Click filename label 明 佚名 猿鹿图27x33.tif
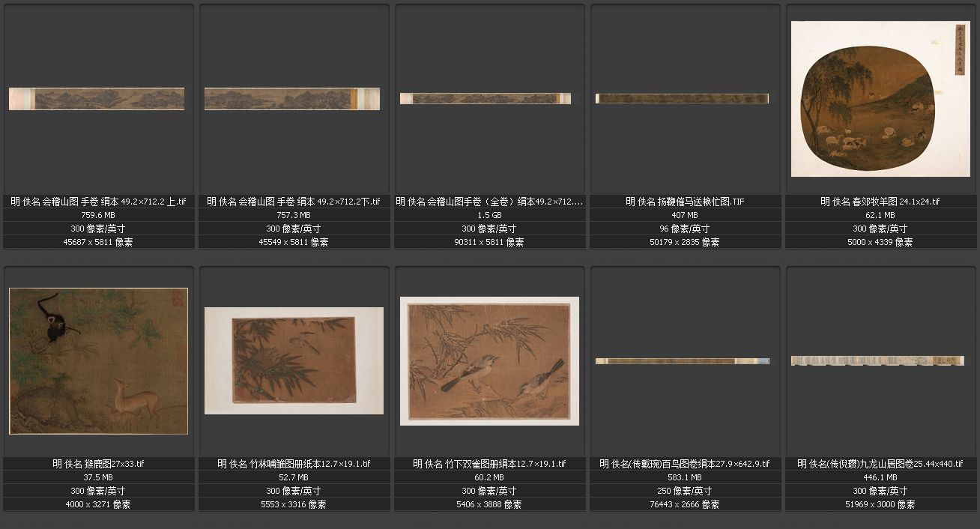This screenshot has height=529, width=980. 98,464
